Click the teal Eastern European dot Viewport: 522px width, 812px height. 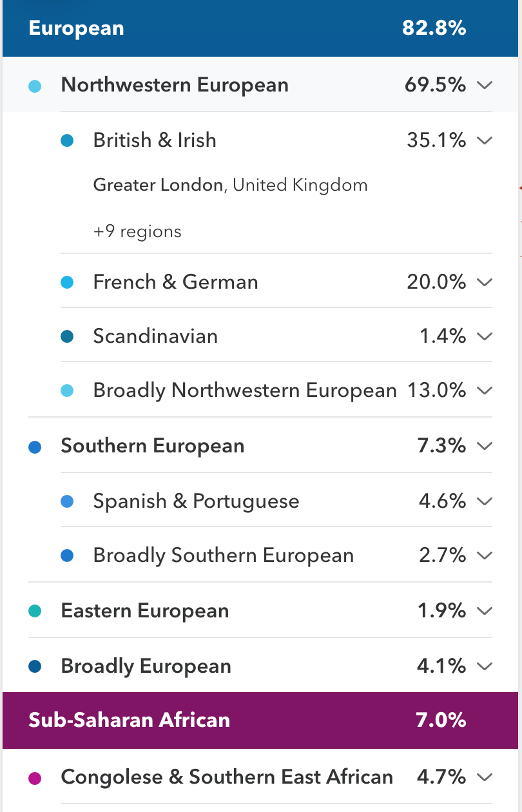(35, 612)
